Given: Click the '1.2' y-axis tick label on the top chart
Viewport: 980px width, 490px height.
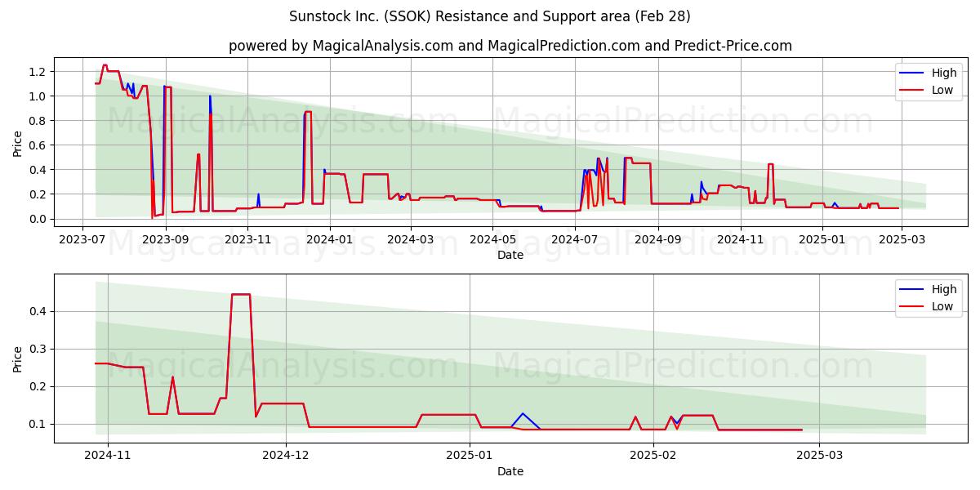Looking at the screenshot, I should click(x=39, y=72).
